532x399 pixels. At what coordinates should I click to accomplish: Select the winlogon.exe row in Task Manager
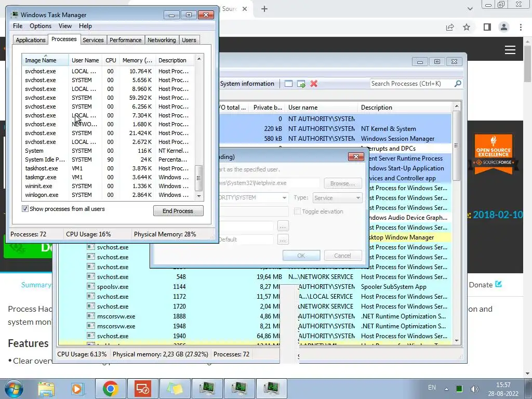[x=108, y=195]
